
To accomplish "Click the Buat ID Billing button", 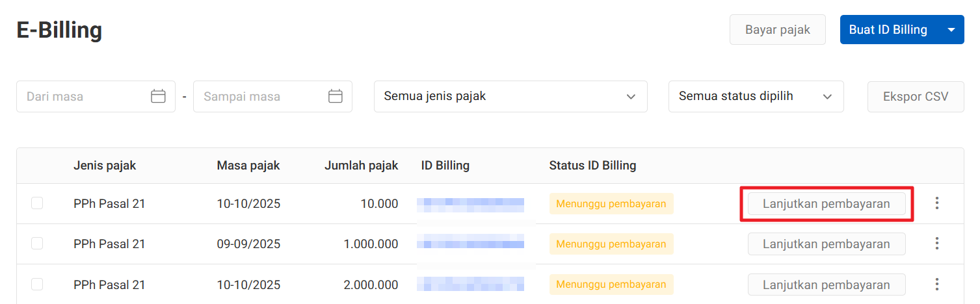I will (x=888, y=30).
